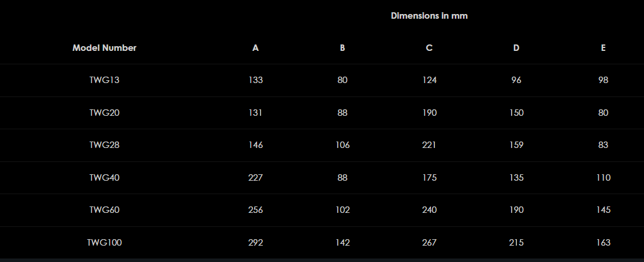Click value 102 in TWG60 row
The image size is (644, 262).
coord(342,210)
